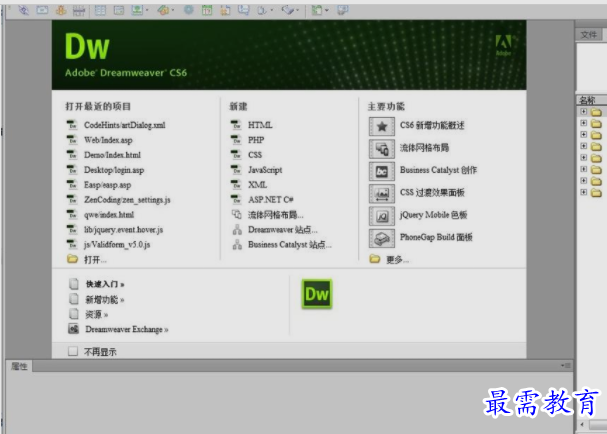The image size is (607, 434).
Task: Open recent file qwe/index.html
Action: (109, 214)
